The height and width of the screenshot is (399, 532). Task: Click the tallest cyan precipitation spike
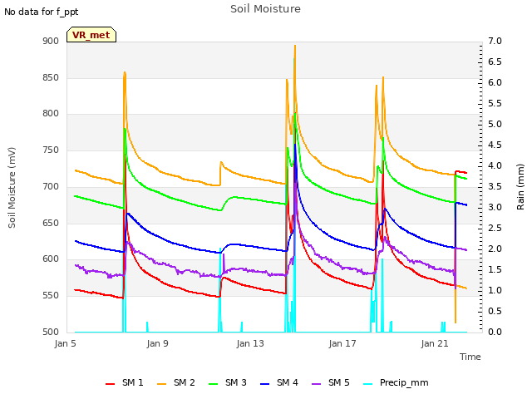coord(293,60)
